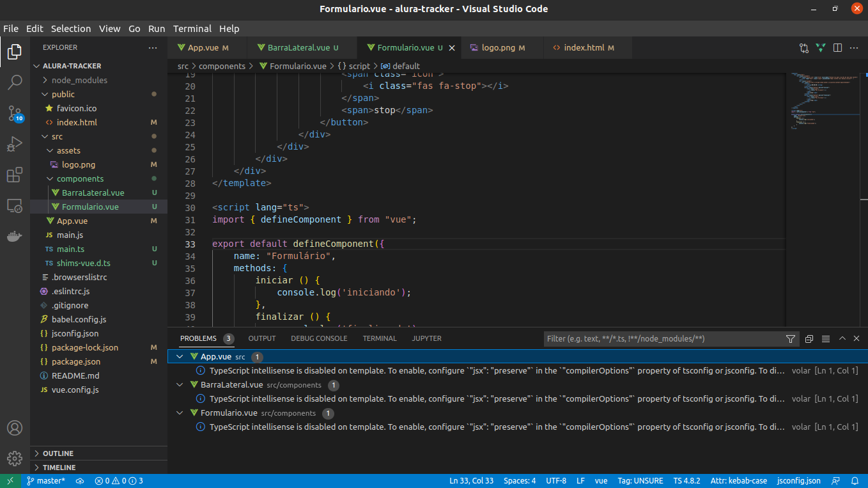Image resolution: width=868 pixels, height=488 pixels.
Task: Click Tag: UNSURE in status bar
Action: pos(640,481)
